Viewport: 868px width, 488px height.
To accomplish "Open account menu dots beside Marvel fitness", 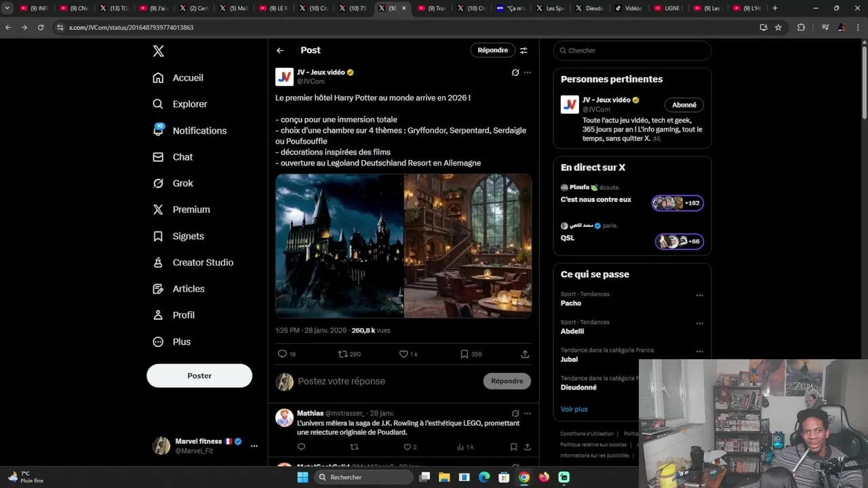I will point(254,446).
